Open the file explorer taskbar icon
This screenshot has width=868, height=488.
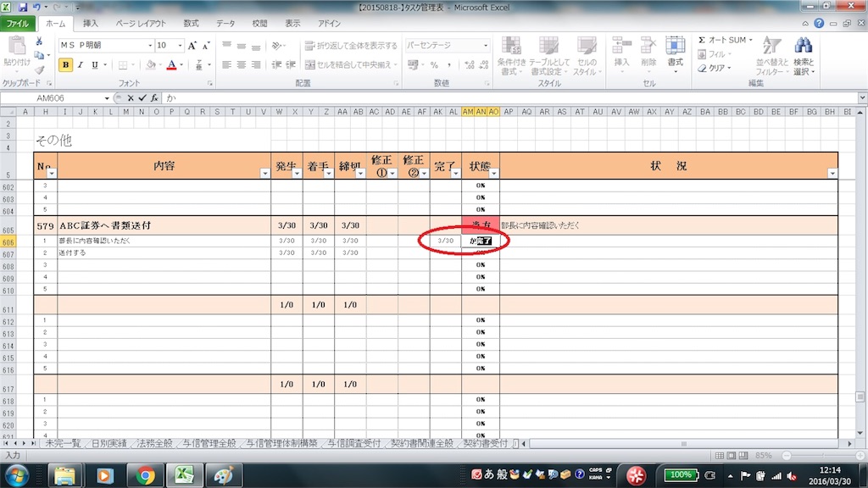click(64, 475)
